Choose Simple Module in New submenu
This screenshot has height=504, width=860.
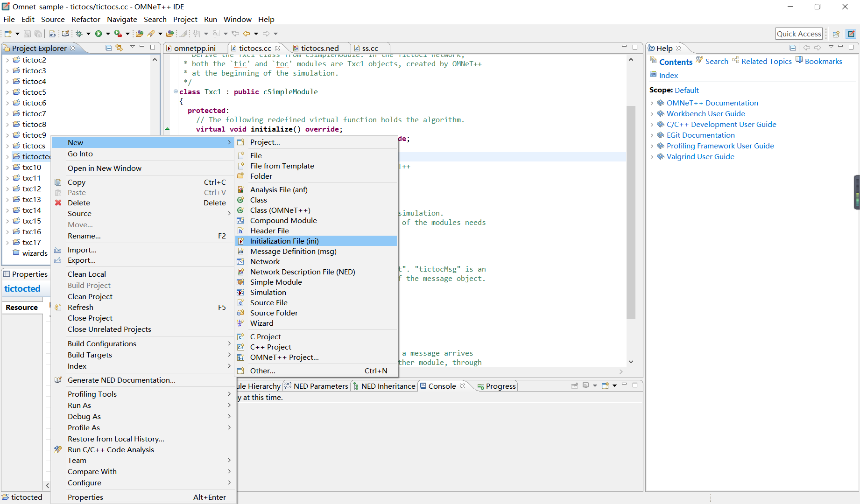pos(316,282)
